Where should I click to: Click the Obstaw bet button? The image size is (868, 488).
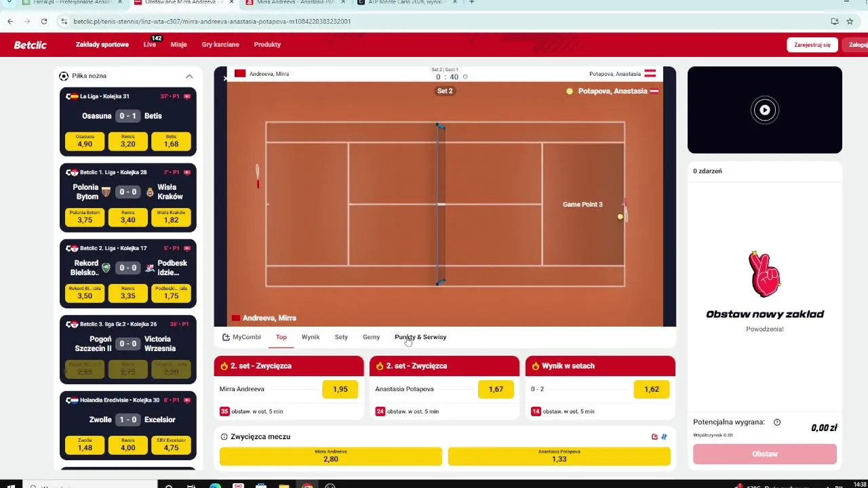[765, 454]
